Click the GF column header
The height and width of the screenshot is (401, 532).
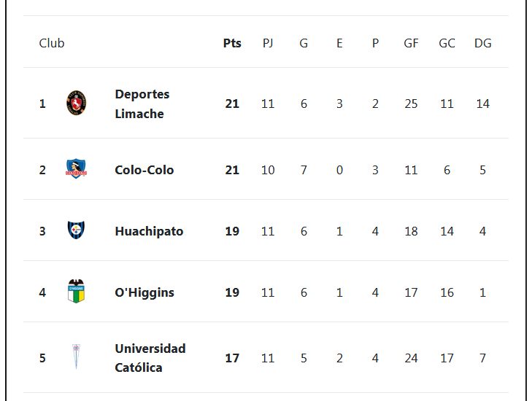(x=411, y=43)
